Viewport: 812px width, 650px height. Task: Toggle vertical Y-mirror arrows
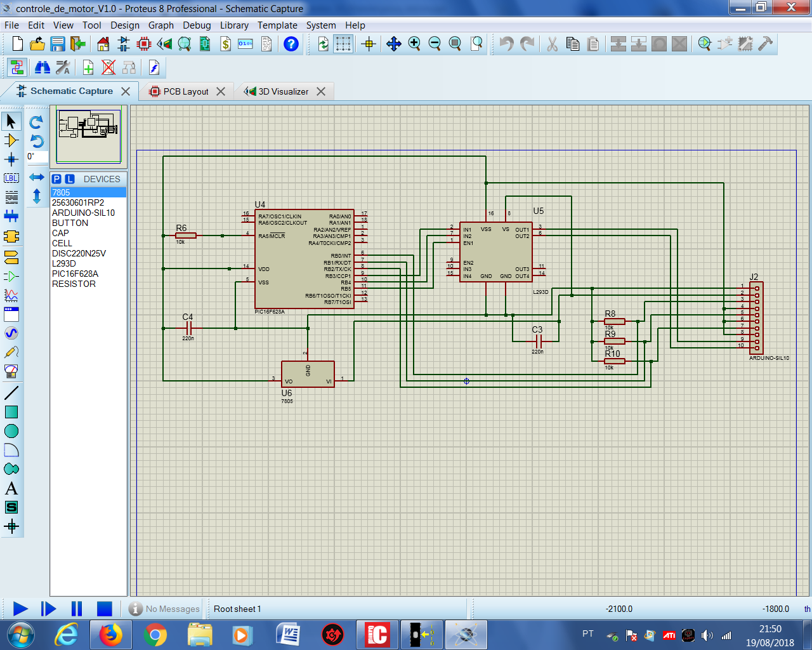click(x=37, y=196)
